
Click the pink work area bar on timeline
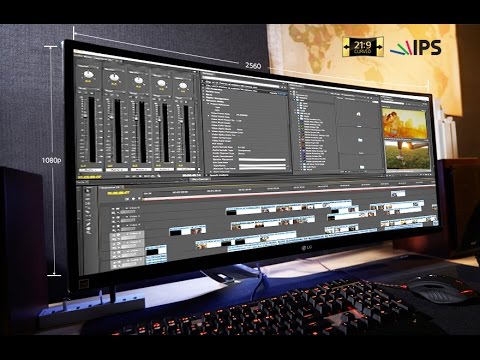pyautogui.click(x=288, y=194)
